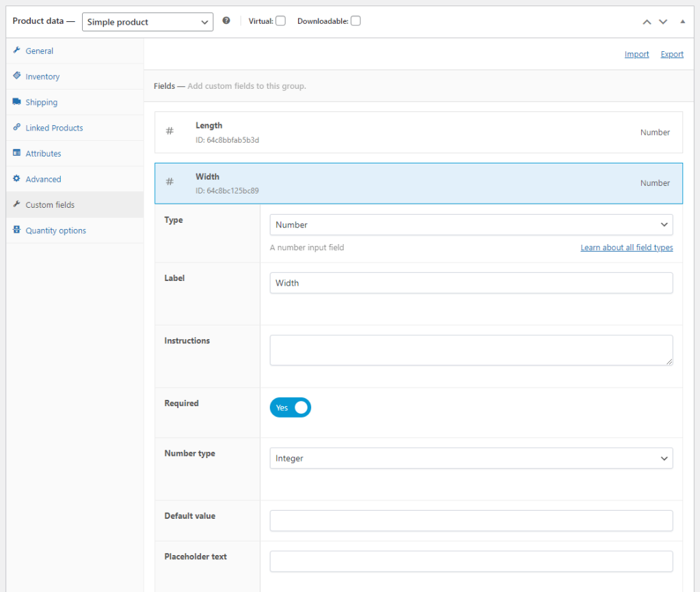Click the Linked Products chain icon
Viewport: 700px width, 592px height.
[15, 128]
